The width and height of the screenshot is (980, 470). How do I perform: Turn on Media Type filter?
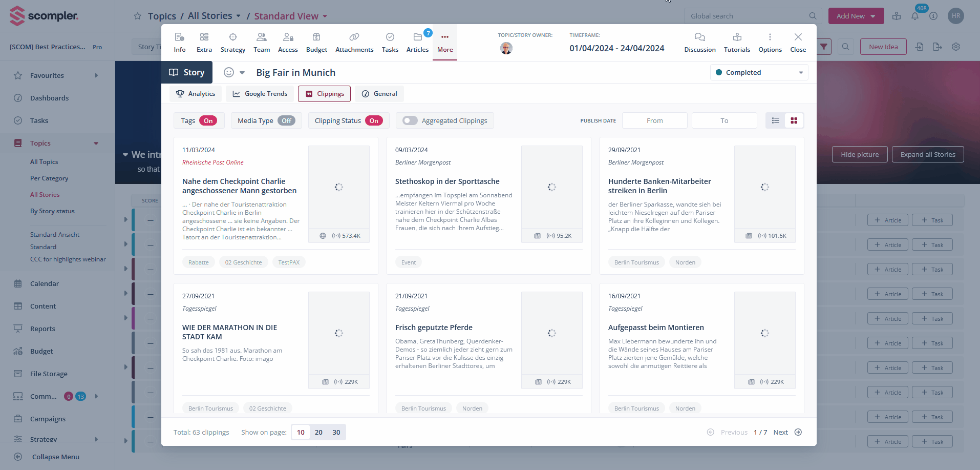pyautogui.click(x=286, y=121)
